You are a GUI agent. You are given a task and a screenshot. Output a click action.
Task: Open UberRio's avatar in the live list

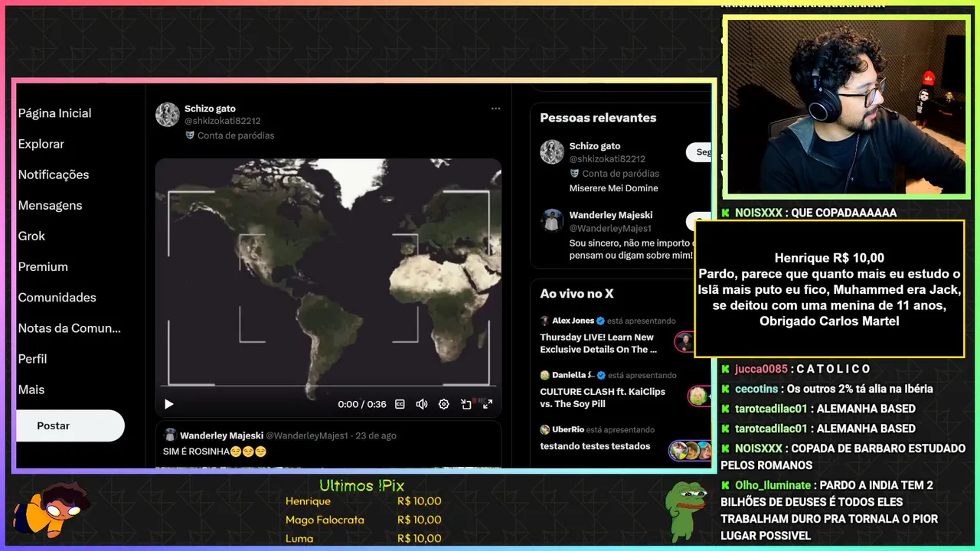coord(544,429)
